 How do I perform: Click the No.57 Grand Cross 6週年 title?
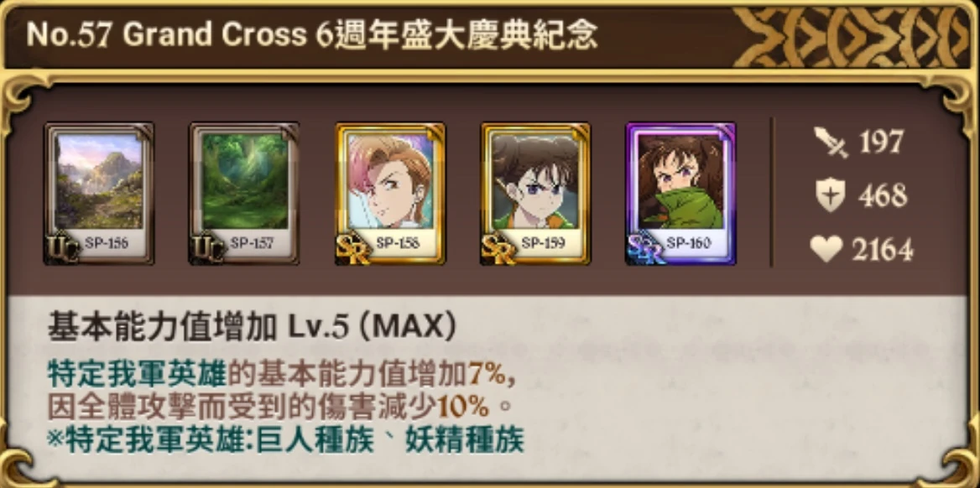coord(311,35)
